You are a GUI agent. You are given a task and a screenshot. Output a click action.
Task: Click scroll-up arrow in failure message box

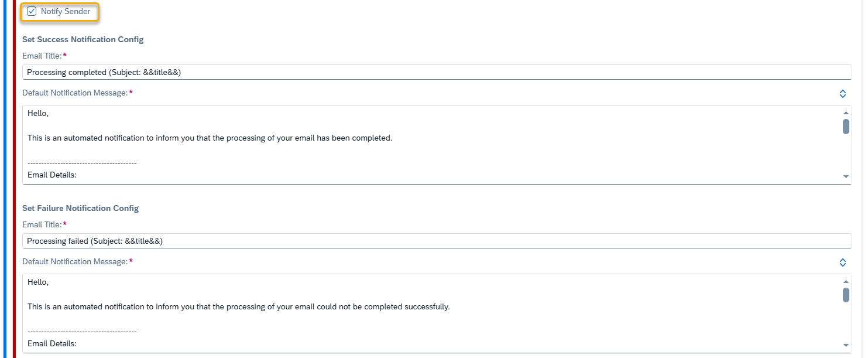click(846, 281)
